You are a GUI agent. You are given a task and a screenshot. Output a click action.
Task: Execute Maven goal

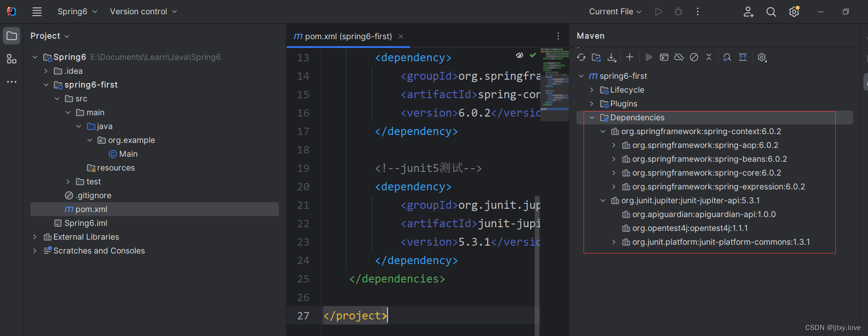pos(664,57)
